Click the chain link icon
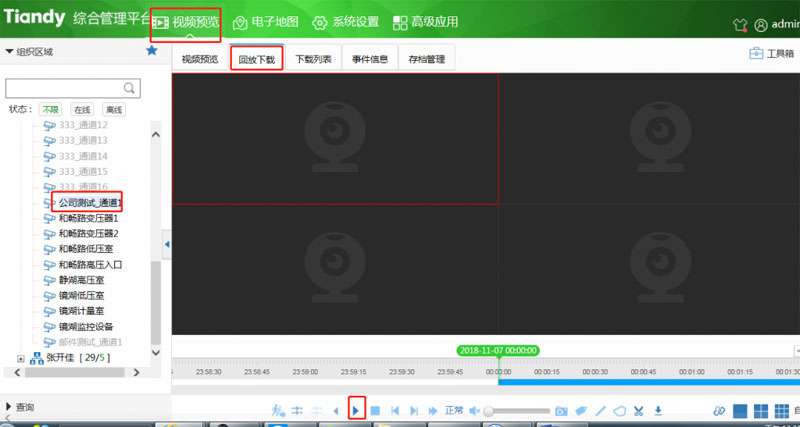The image size is (800, 427). pos(719,411)
